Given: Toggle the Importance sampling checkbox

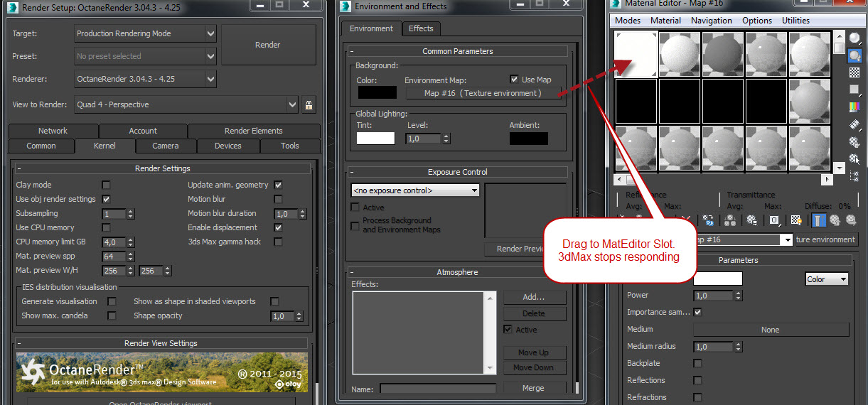Looking at the screenshot, I should (697, 312).
